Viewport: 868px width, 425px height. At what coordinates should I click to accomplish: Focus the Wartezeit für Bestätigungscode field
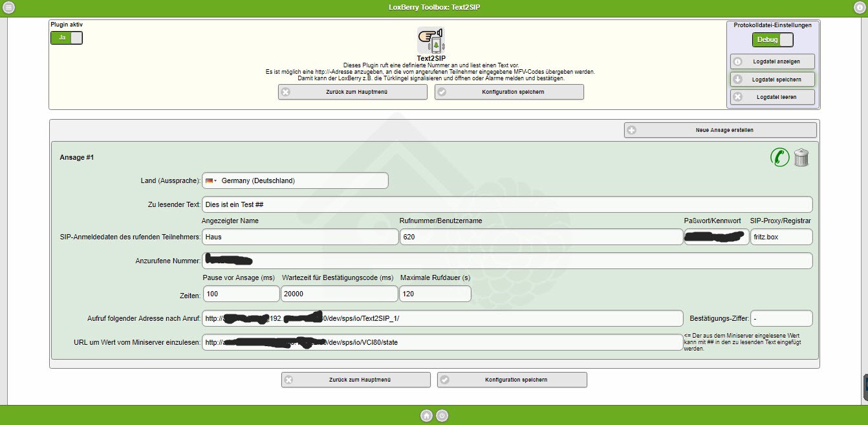[340, 294]
